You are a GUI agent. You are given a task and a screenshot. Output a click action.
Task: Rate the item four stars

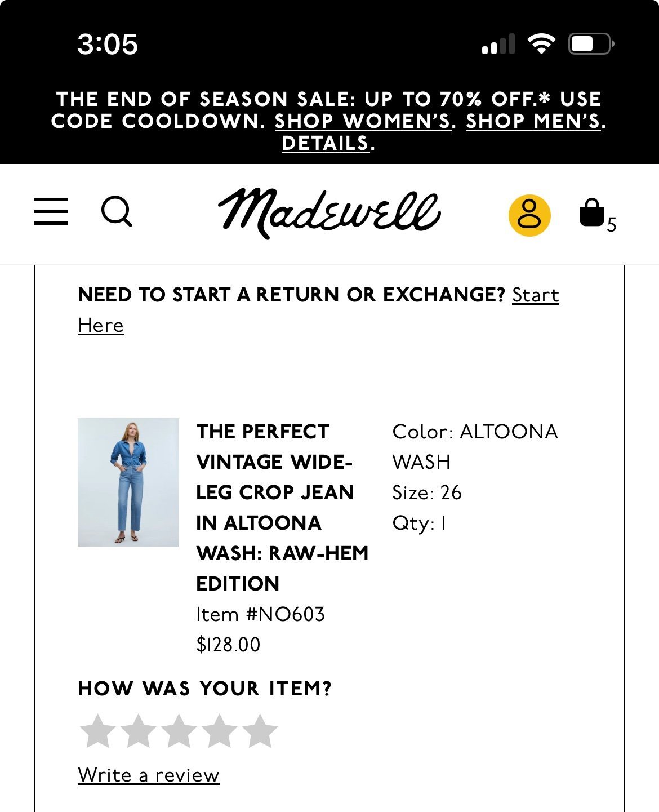click(219, 731)
